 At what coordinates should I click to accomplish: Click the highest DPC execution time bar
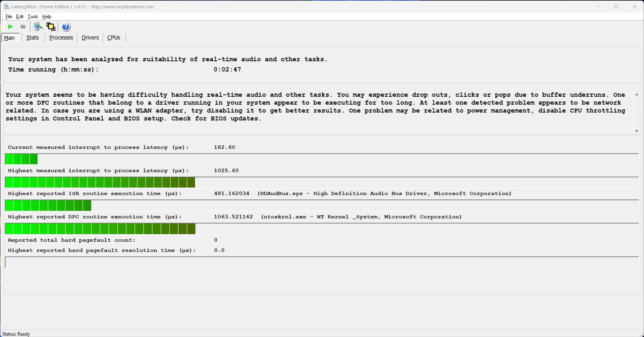tap(100, 229)
